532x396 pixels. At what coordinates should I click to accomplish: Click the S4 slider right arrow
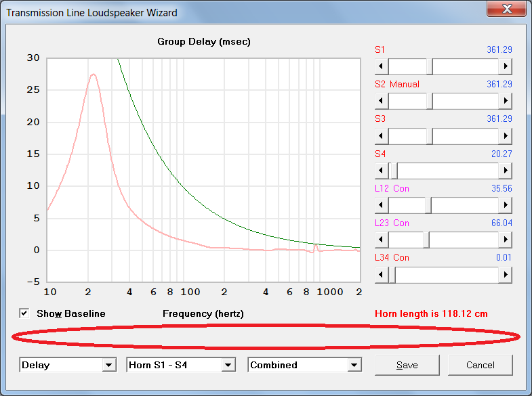coord(505,170)
